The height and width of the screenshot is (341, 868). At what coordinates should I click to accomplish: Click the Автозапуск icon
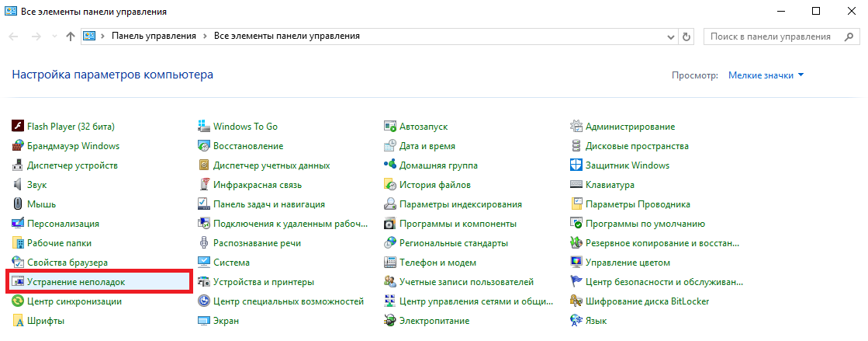pyautogui.click(x=390, y=127)
